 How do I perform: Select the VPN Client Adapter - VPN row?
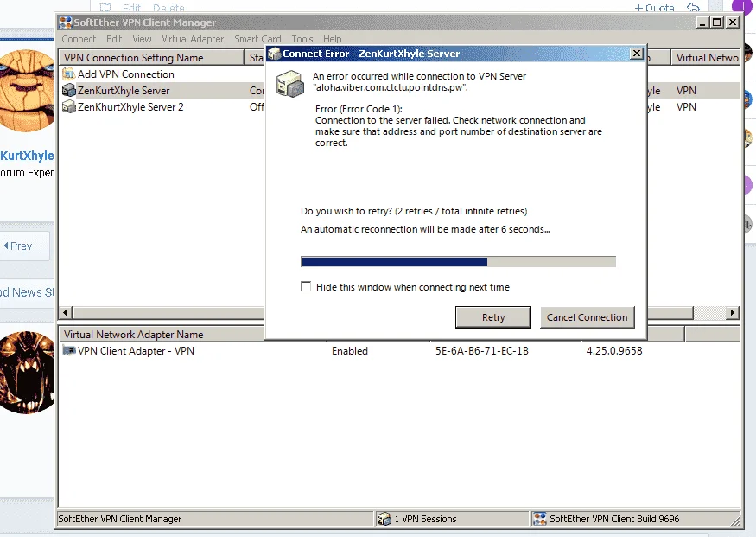pos(398,351)
